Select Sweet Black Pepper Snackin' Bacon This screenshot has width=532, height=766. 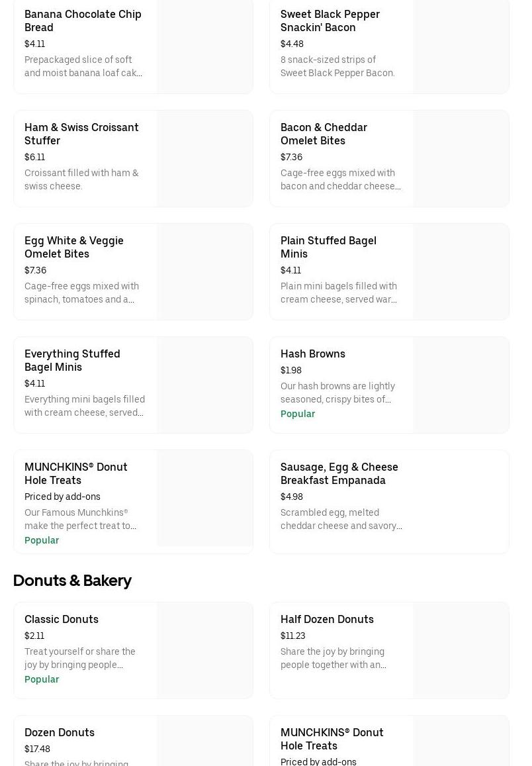coord(330,21)
